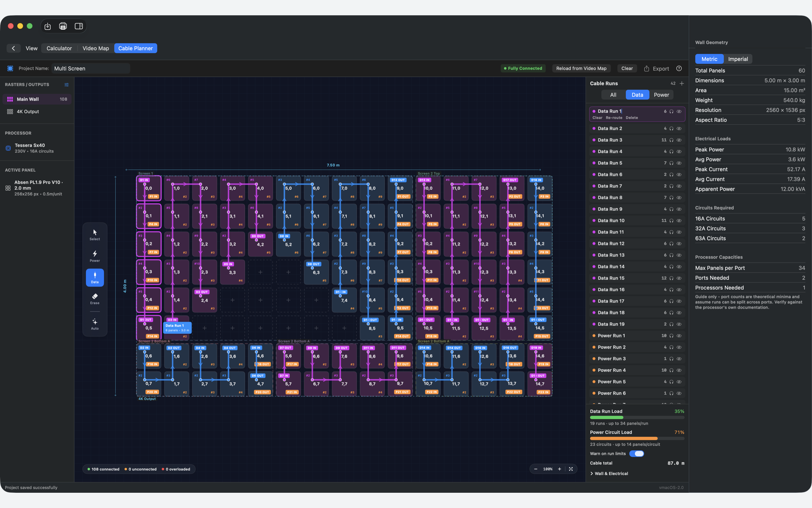The image size is (812, 508).
Task: Switch units to Imperial
Action: click(x=738, y=59)
